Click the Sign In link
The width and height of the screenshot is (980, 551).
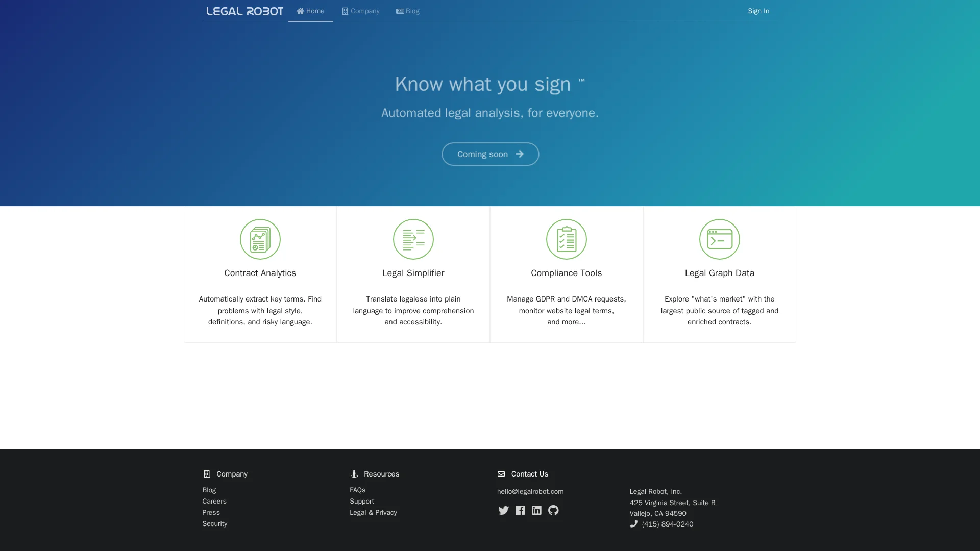pyautogui.click(x=758, y=11)
